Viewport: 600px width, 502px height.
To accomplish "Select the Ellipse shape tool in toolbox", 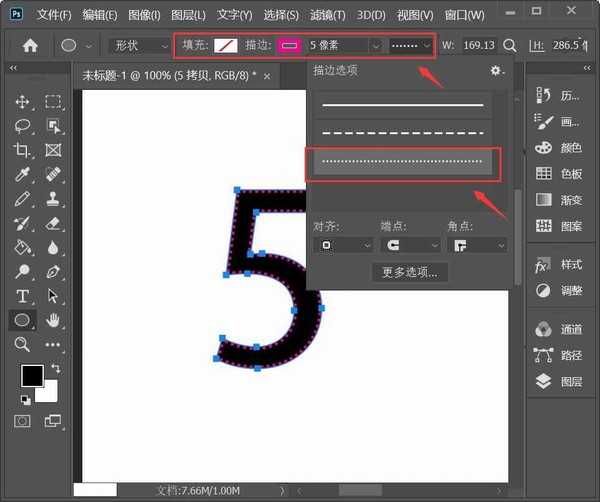I will 22,320.
